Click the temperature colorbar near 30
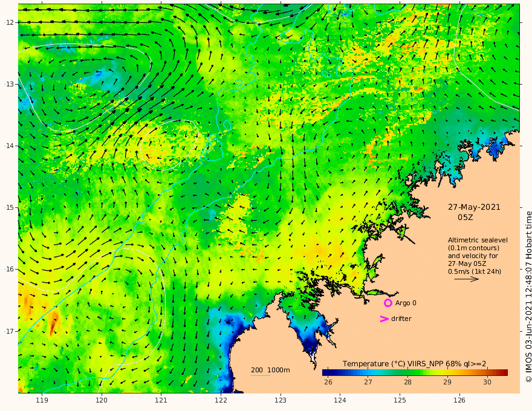Image resolution: width=532 pixels, height=411 pixels. pyautogui.click(x=487, y=373)
